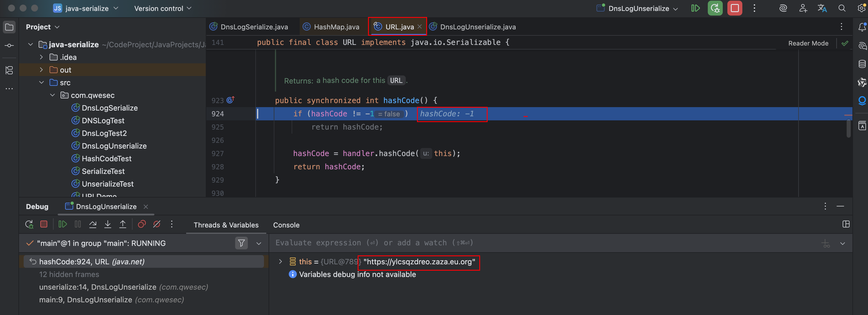Toggle the thread filter button
The height and width of the screenshot is (315, 868).
click(241, 243)
